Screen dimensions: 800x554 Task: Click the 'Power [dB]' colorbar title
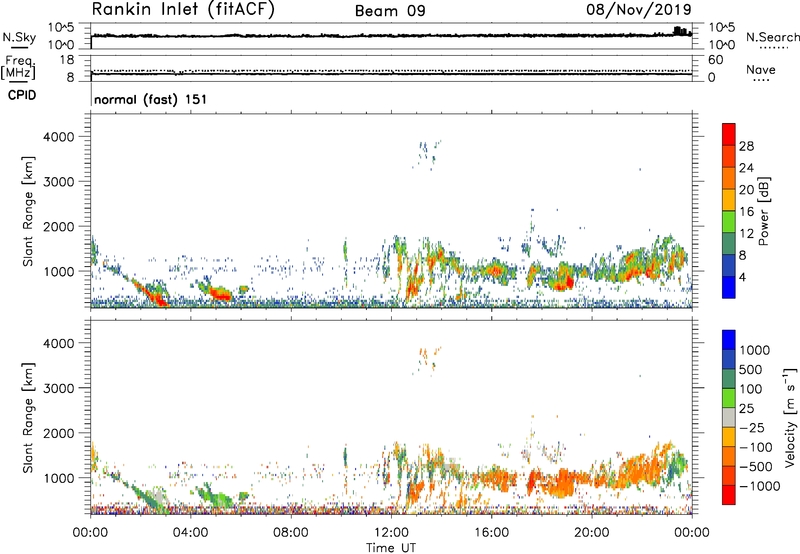pos(763,211)
